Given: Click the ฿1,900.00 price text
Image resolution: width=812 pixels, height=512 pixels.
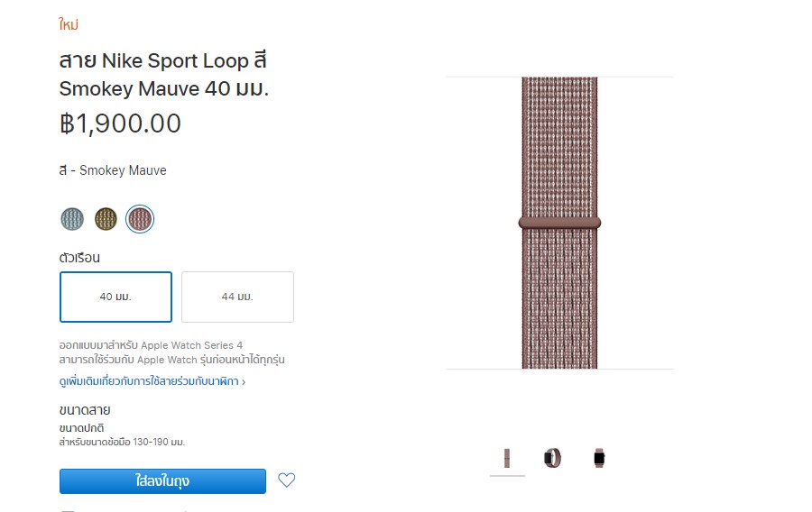Looking at the screenshot, I should click(120, 123).
